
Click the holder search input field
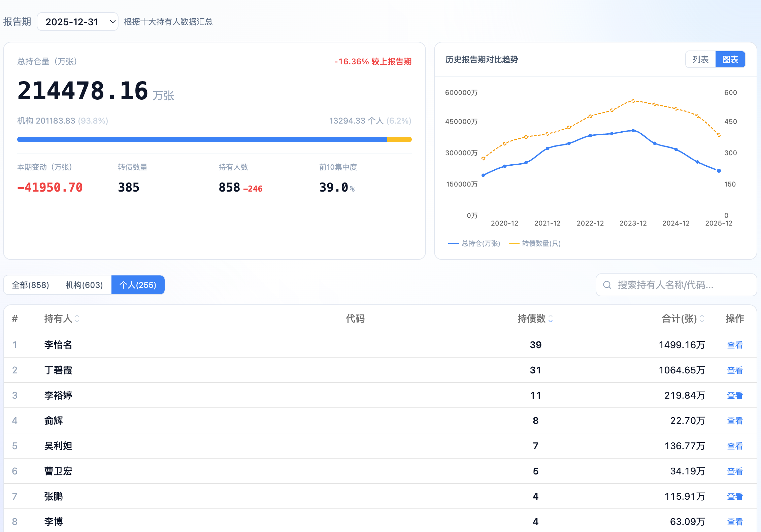click(x=676, y=285)
